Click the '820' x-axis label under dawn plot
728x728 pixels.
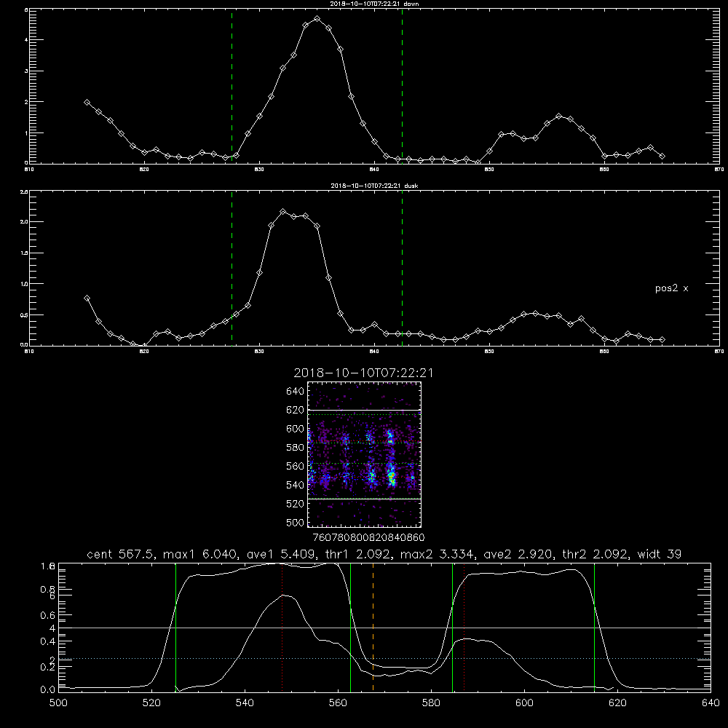[144, 170]
